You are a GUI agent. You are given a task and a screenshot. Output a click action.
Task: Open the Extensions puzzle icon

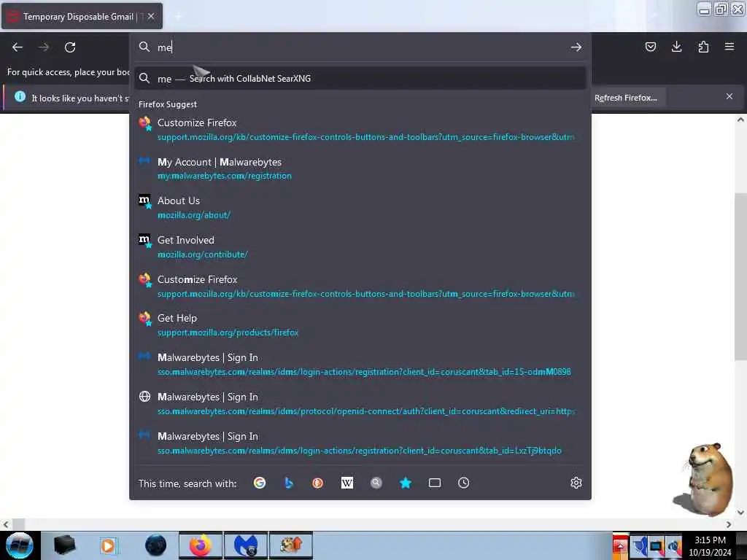point(703,47)
